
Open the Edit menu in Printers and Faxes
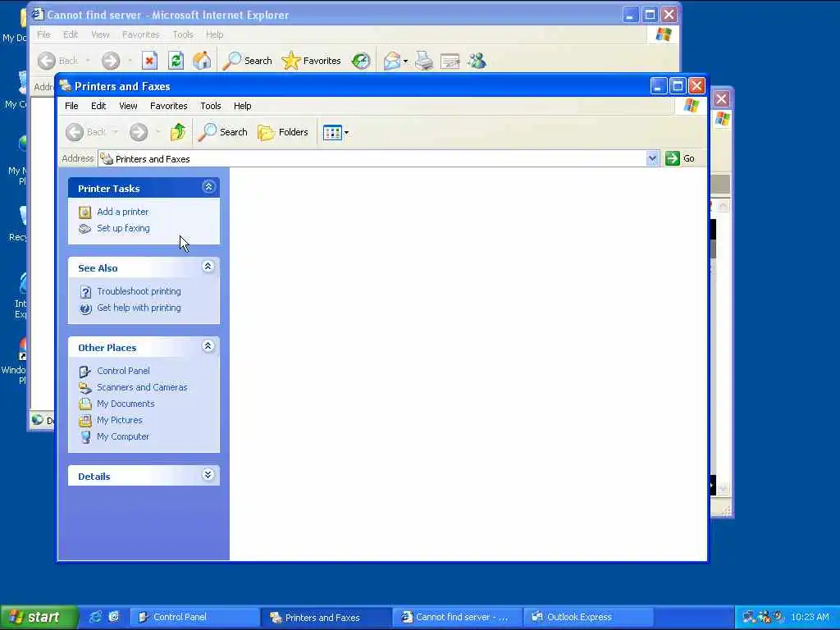[98, 106]
